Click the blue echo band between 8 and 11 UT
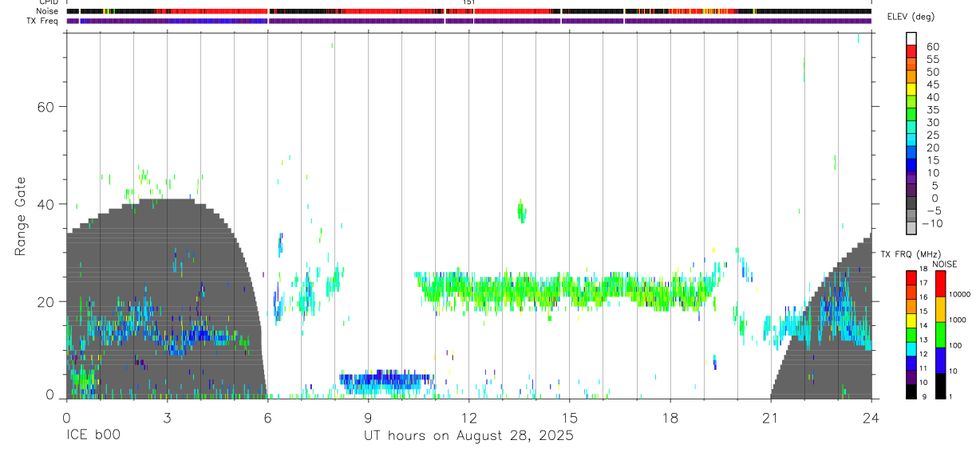The width and height of the screenshot is (980, 452). (385, 380)
